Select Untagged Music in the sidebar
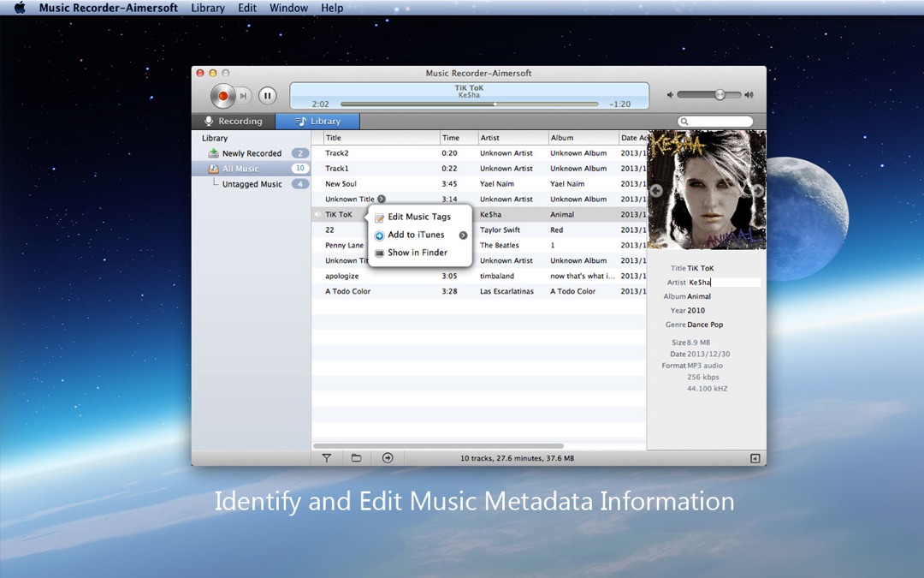Image resolution: width=924 pixels, height=578 pixels. 252,185
